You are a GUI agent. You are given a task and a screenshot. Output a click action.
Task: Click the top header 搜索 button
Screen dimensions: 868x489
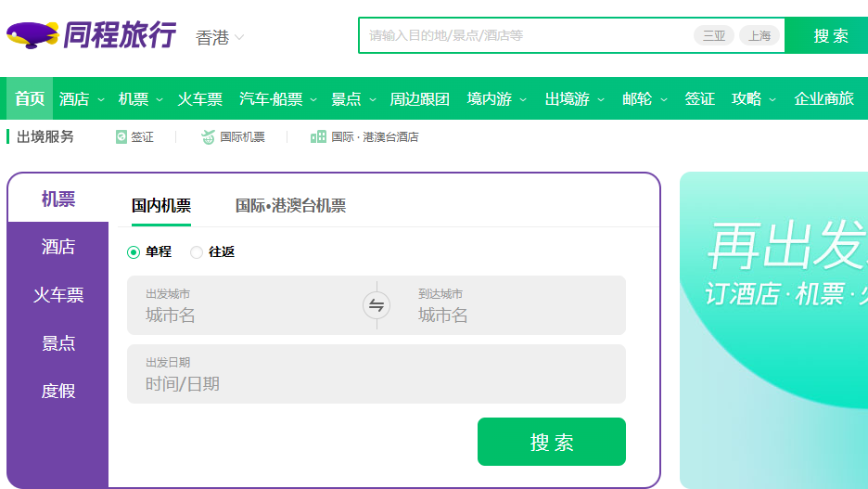[830, 36]
